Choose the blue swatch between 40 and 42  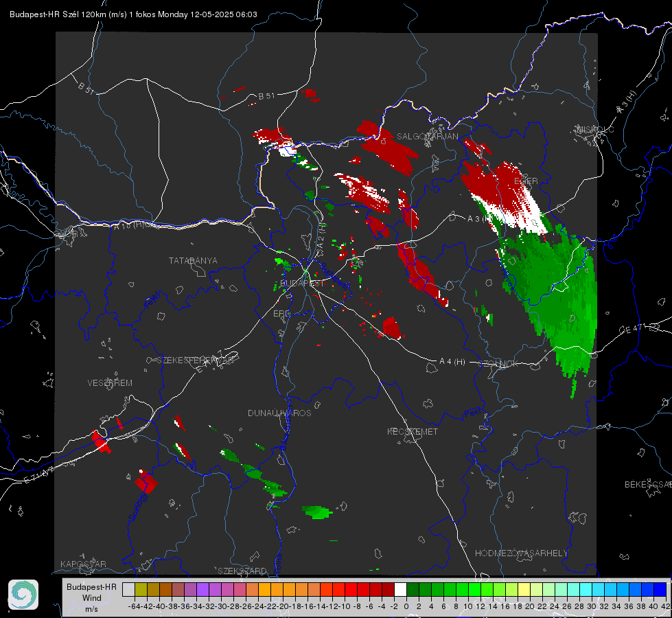tap(660, 589)
